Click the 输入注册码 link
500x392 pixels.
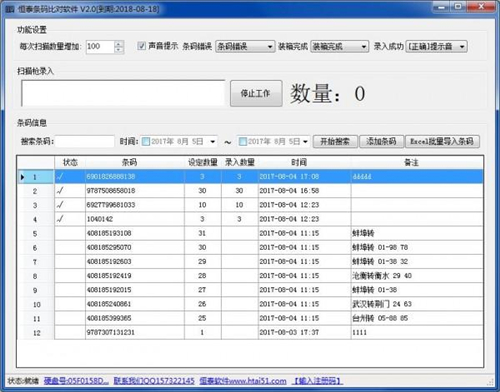coord(318,381)
